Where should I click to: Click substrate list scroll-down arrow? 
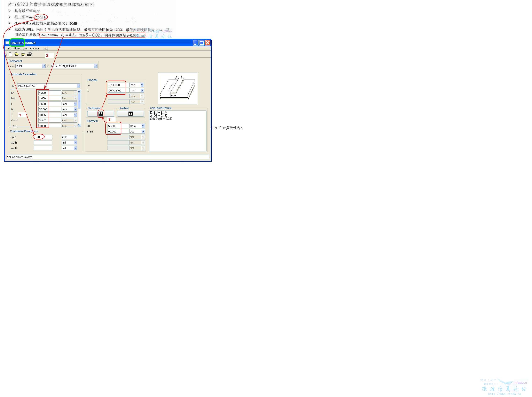(79, 125)
